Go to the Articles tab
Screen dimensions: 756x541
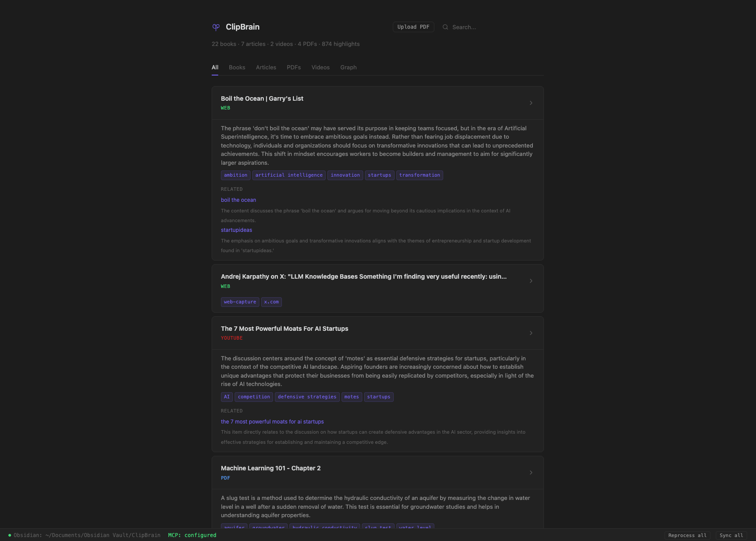click(x=266, y=68)
